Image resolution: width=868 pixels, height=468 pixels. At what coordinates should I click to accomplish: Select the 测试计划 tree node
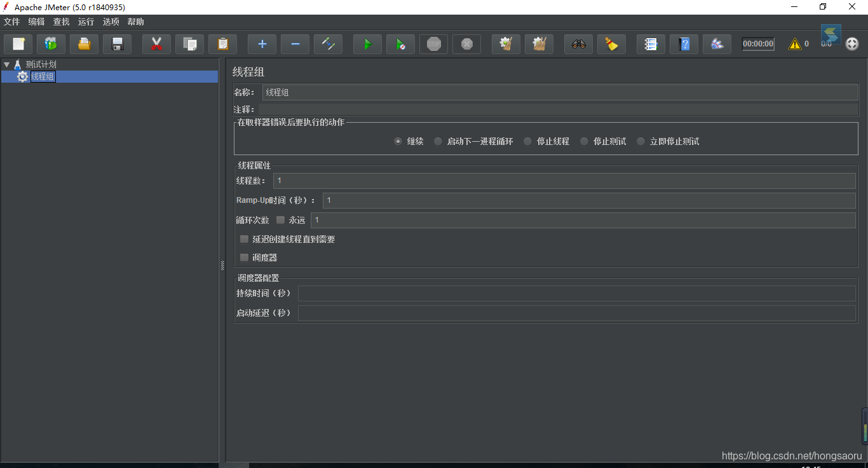coord(41,64)
